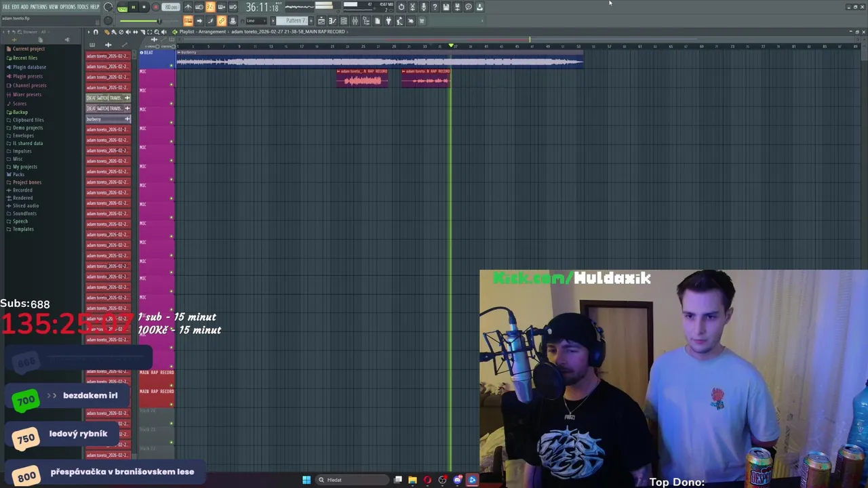The height and width of the screenshot is (488, 868).
Task: Open the Piano roll view icon
Action: [332, 21]
